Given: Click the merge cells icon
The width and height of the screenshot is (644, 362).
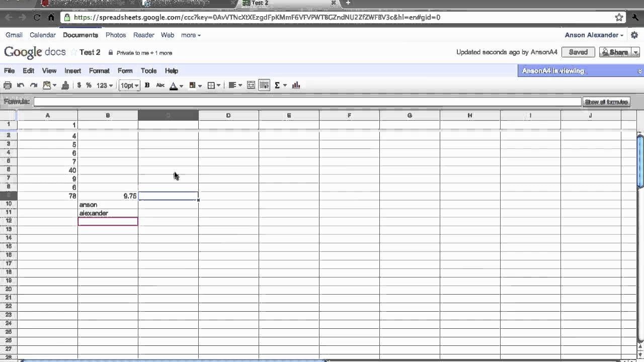Looking at the screenshot, I should (251, 85).
